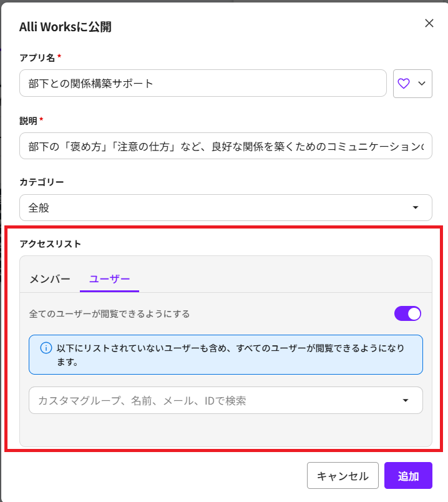Click the info icon in blue notice
Image resolution: width=448 pixels, height=502 pixels.
pyautogui.click(x=46, y=348)
